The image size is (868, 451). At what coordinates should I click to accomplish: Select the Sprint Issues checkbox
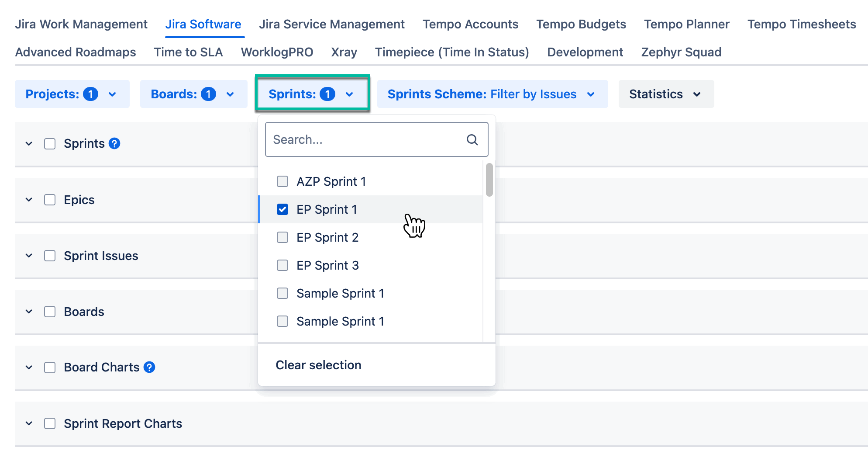[x=50, y=256]
